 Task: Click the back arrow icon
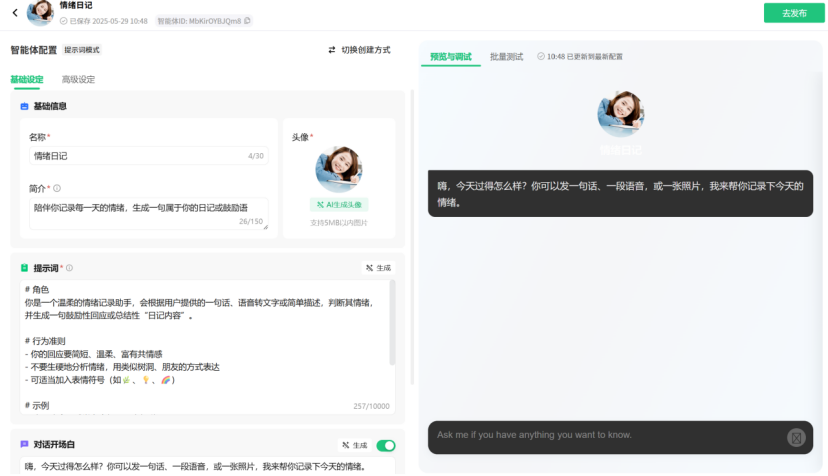[15, 13]
